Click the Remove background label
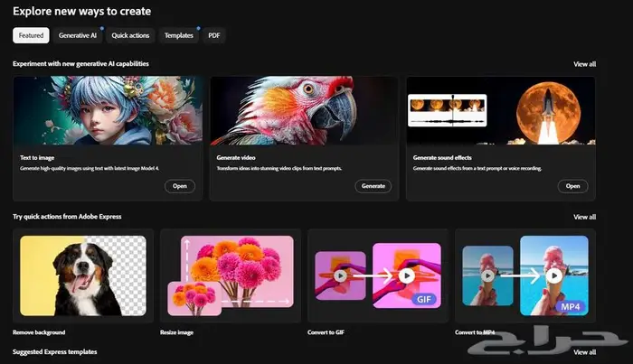The image size is (633, 364). pos(39,332)
